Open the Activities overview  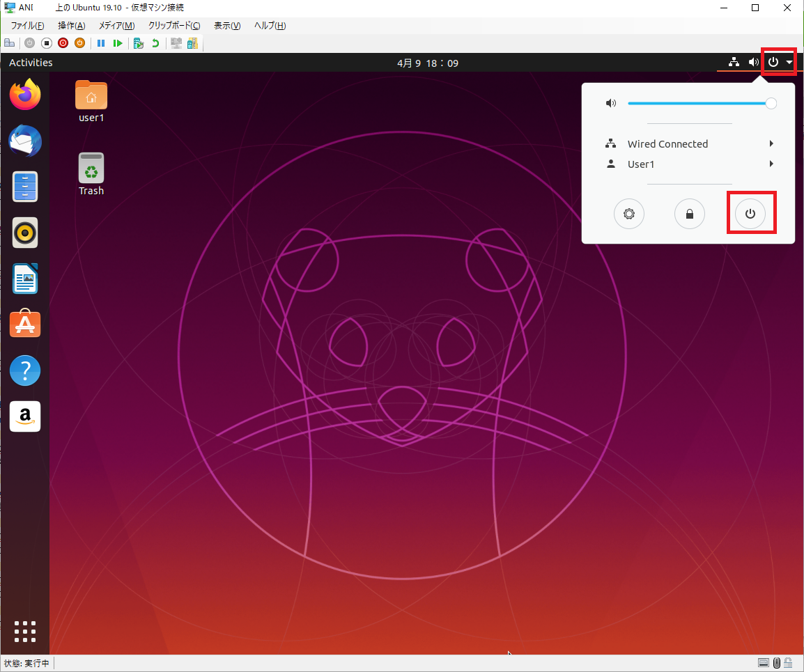click(31, 63)
